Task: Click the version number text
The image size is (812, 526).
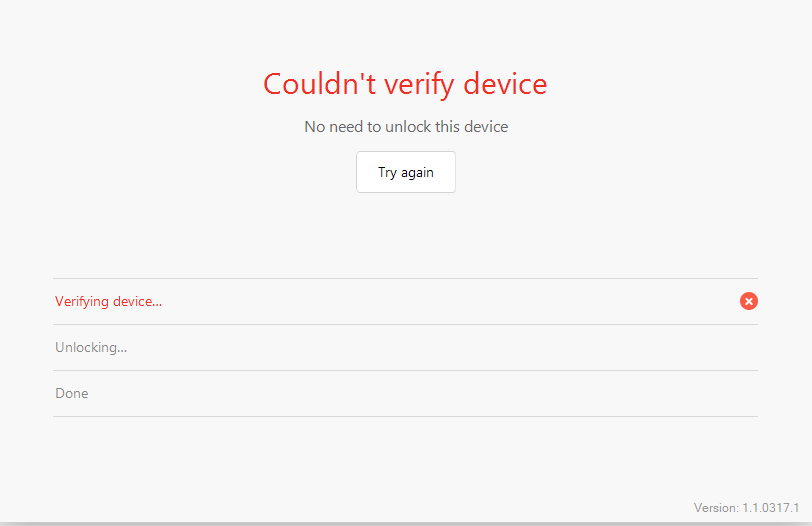Action: click(x=746, y=508)
